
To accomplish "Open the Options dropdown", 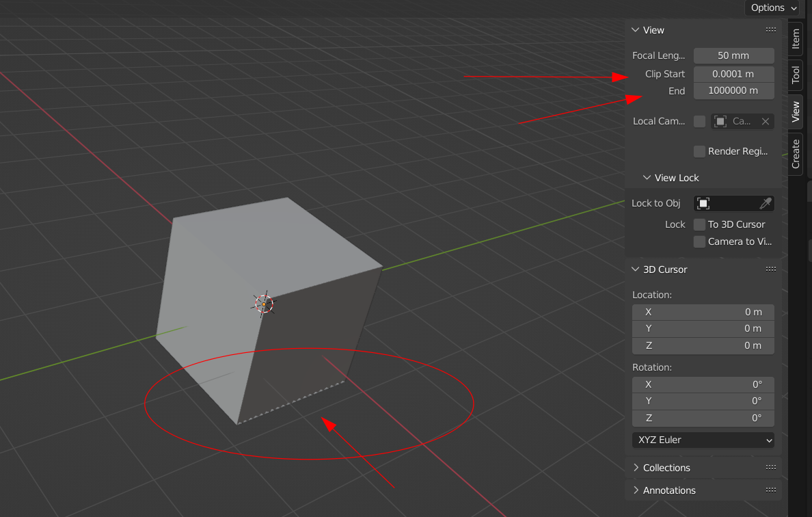I will point(774,8).
